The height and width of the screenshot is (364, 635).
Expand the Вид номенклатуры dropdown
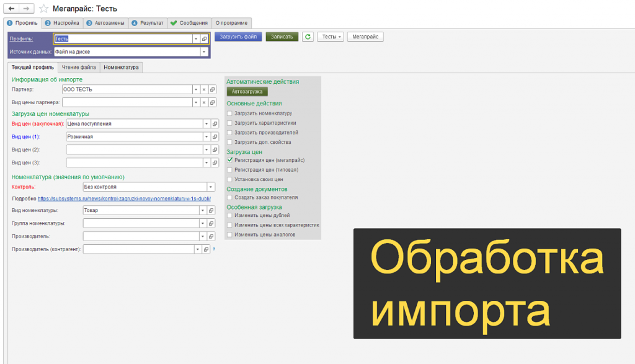(203, 210)
